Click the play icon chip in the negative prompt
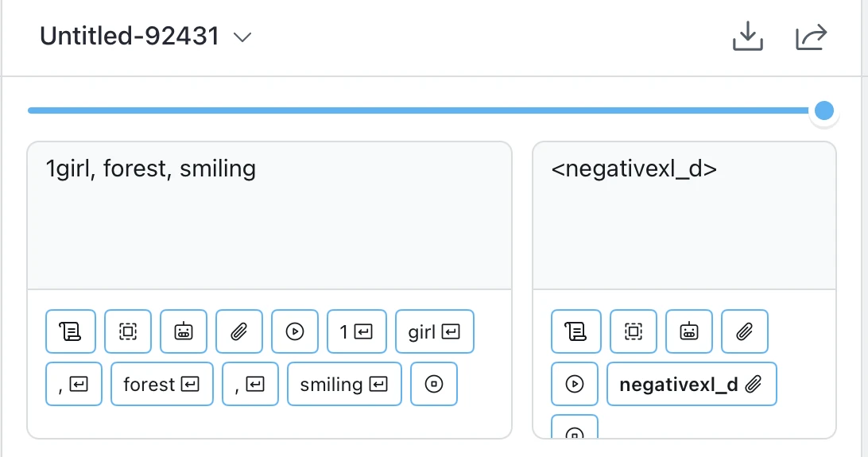Image resolution: width=868 pixels, height=457 pixels. pos(575,385)
